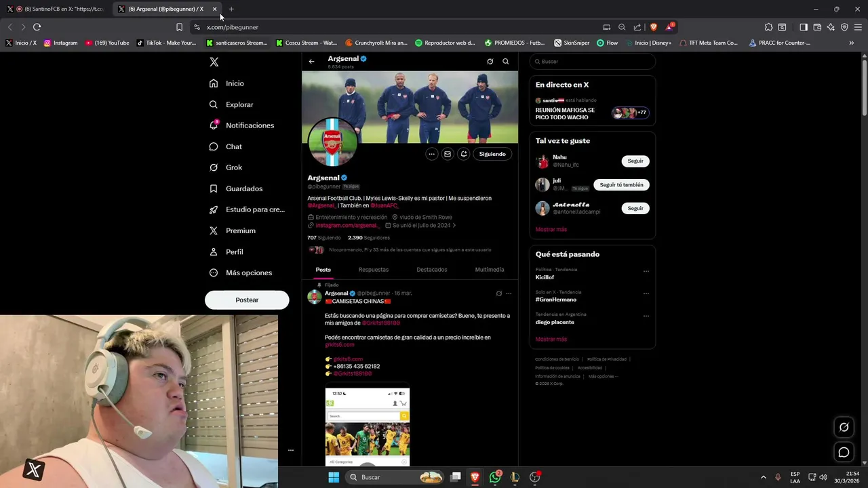868x488 pixels.
Task: Join the REUNIÓN MAFIOSA live space
Action: [592, 109]
